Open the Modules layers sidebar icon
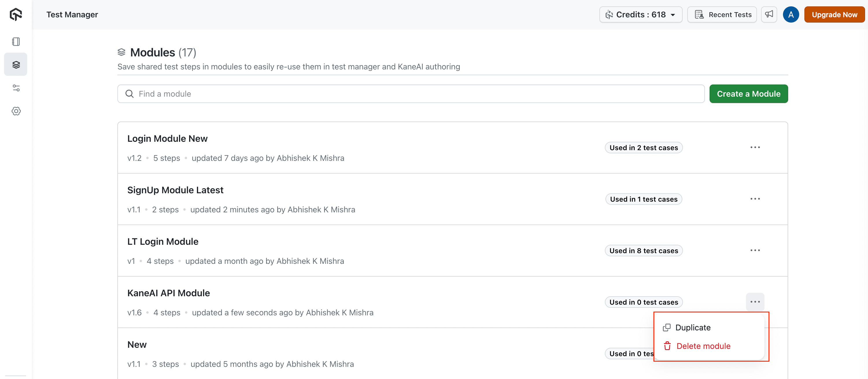This screenshot has height=379, width=868. (x=16, y=65)
